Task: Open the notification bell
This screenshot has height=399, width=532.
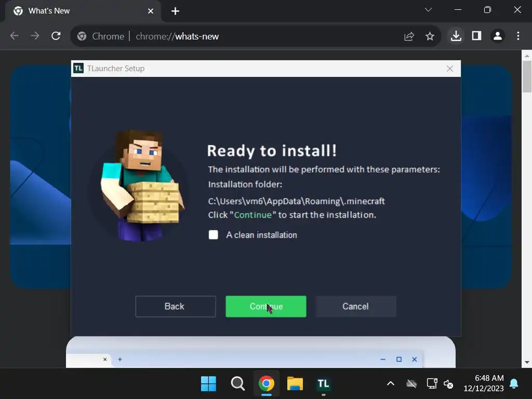Action: click(514, 384)
